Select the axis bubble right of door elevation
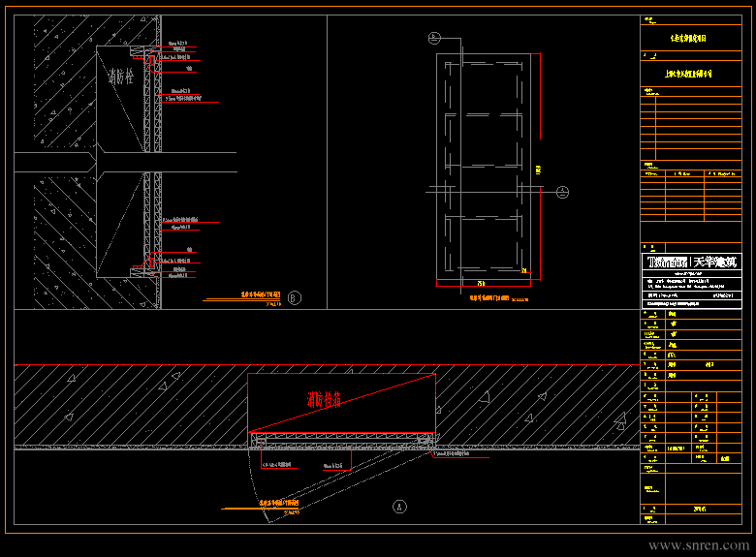This screenshot has width=756, height=557. point(563,192)
